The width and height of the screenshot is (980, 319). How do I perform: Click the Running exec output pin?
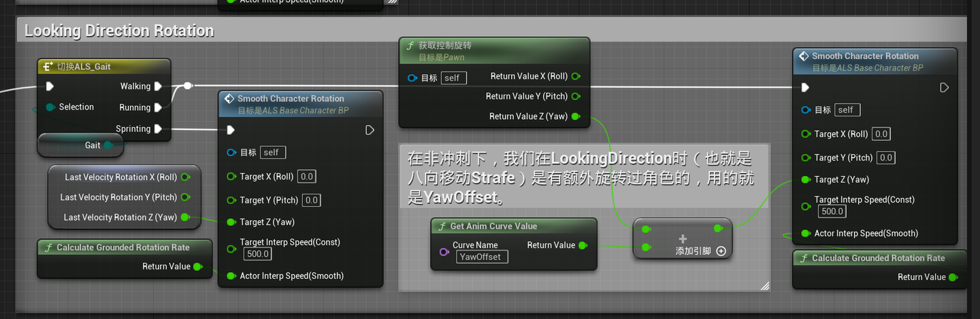158,107
